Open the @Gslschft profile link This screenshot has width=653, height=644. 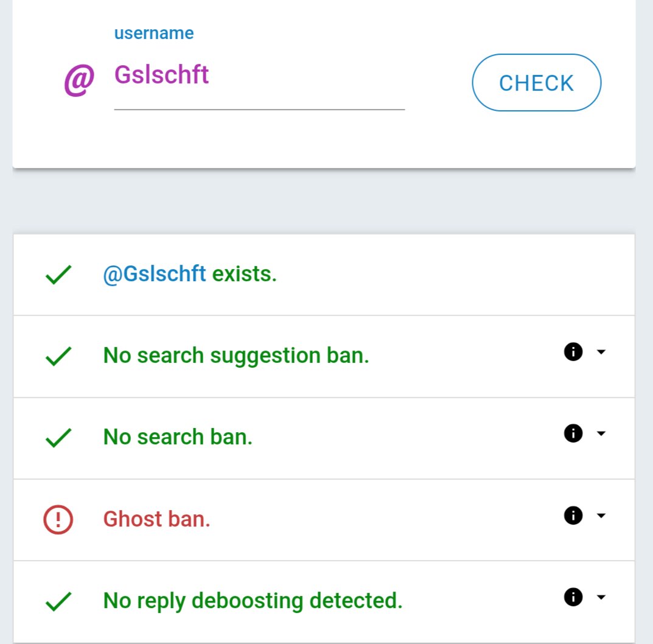tap(155, 274)
